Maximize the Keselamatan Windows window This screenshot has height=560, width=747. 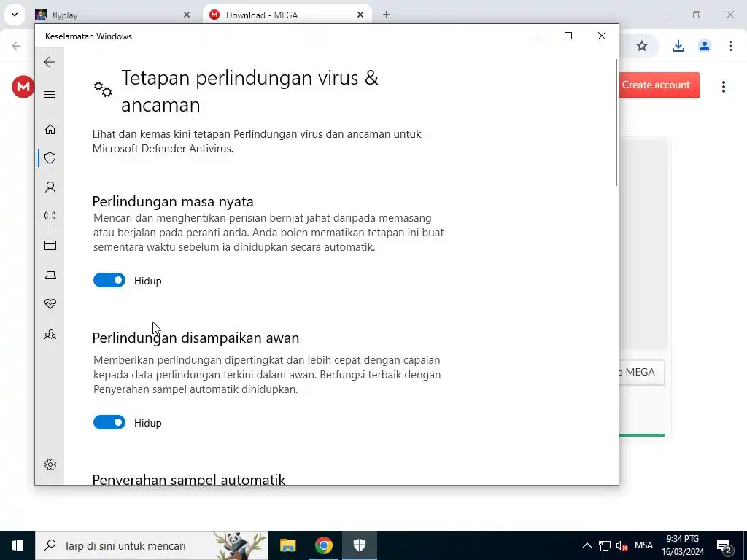(x=568, y=36)
